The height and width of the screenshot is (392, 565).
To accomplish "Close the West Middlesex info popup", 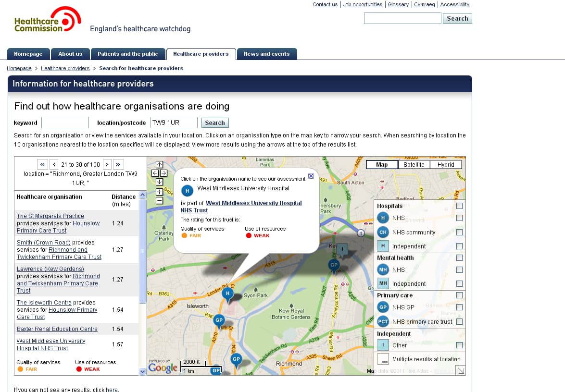I will tap(311, 176).
